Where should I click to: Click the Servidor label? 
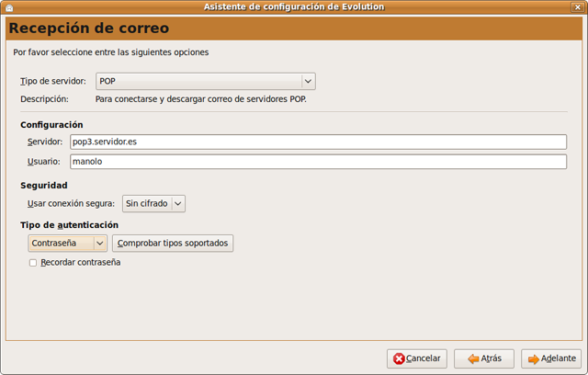tap(45, 142)
